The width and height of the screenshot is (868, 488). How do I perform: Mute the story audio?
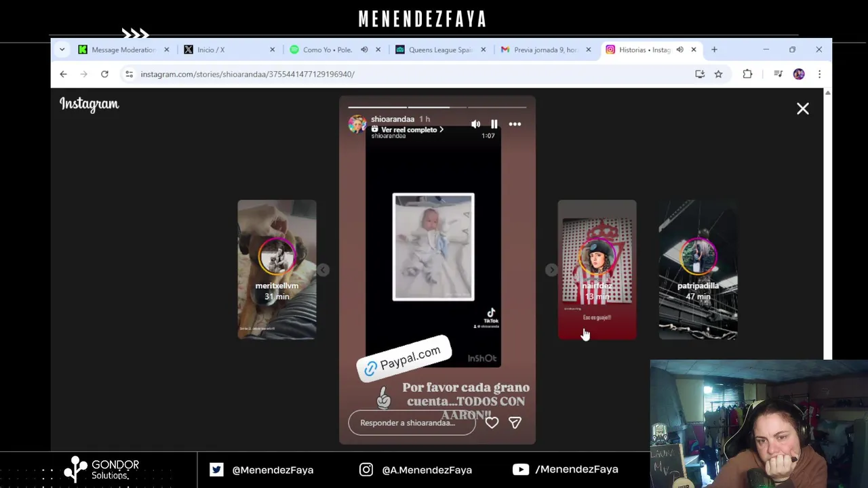point(475,124)
